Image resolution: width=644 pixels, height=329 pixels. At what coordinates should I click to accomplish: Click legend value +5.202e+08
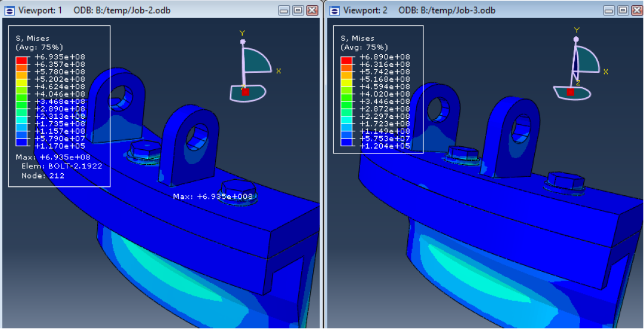coord(60,79)
